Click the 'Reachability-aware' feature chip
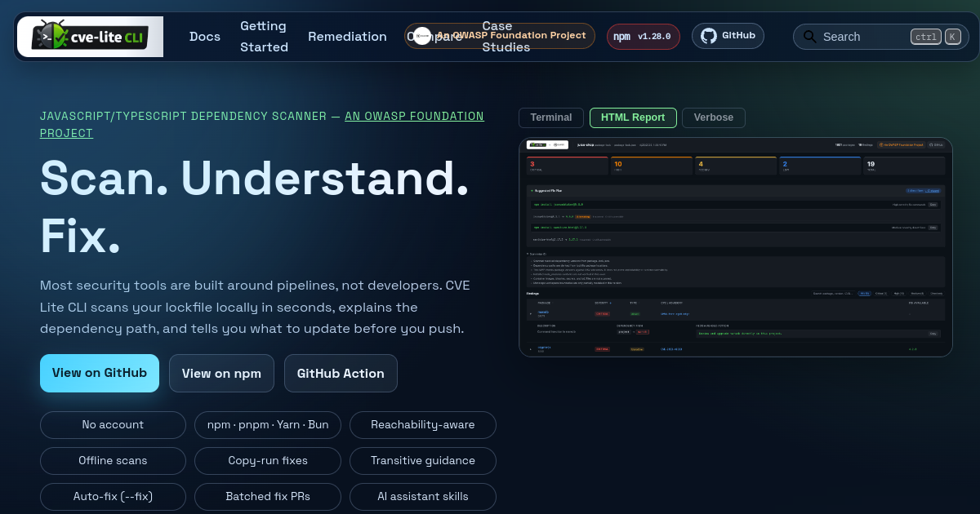The image size is (980, 514). coord(423,425)
